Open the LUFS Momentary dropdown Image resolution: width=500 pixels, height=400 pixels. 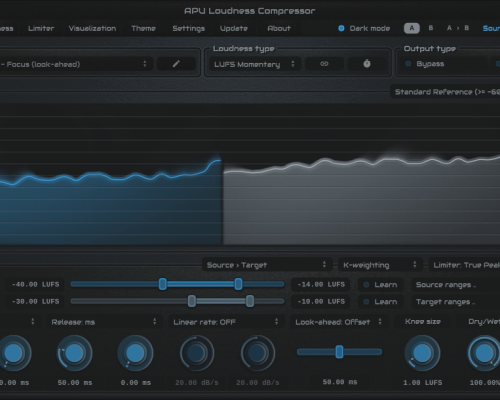(x=254, y=64)
